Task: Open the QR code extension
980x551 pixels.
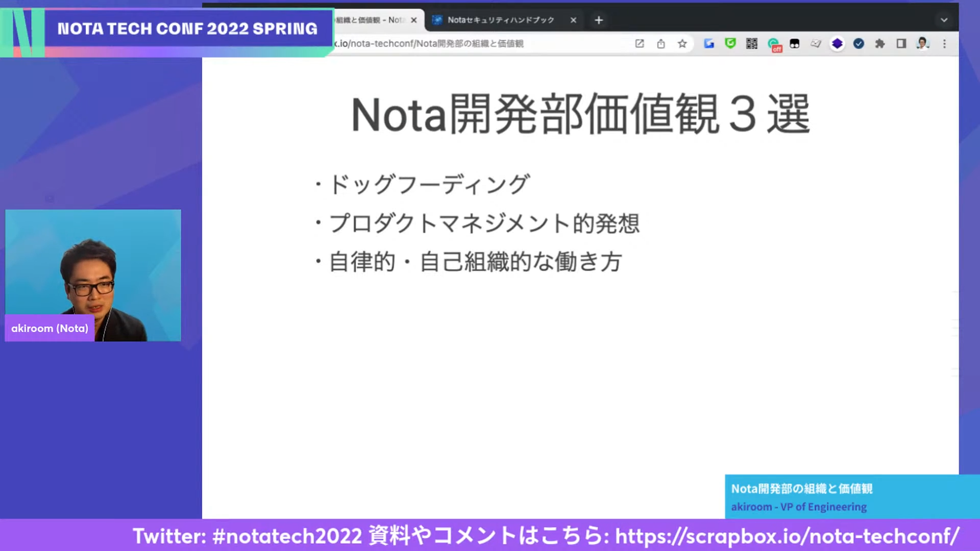Action: [x=752, y=44]
